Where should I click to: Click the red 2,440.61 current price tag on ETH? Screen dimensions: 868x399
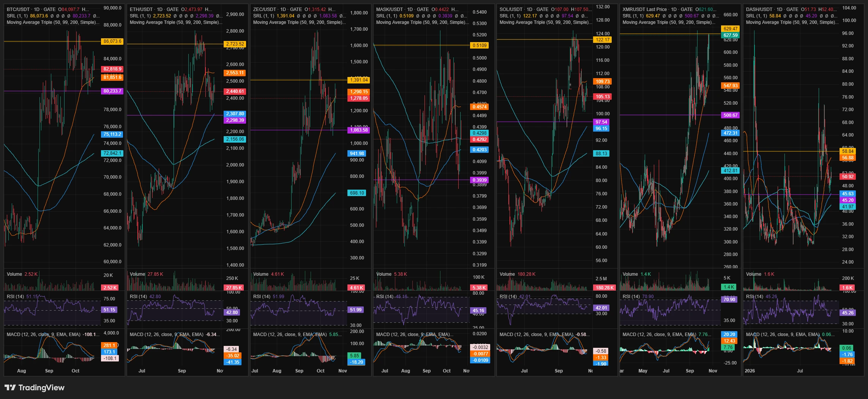click(235, 91)
